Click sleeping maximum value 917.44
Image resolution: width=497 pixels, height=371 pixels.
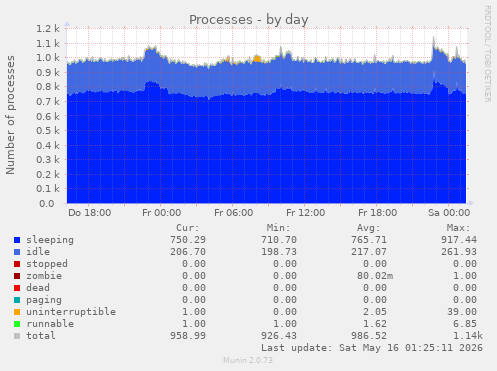click(x=459, y=240)
